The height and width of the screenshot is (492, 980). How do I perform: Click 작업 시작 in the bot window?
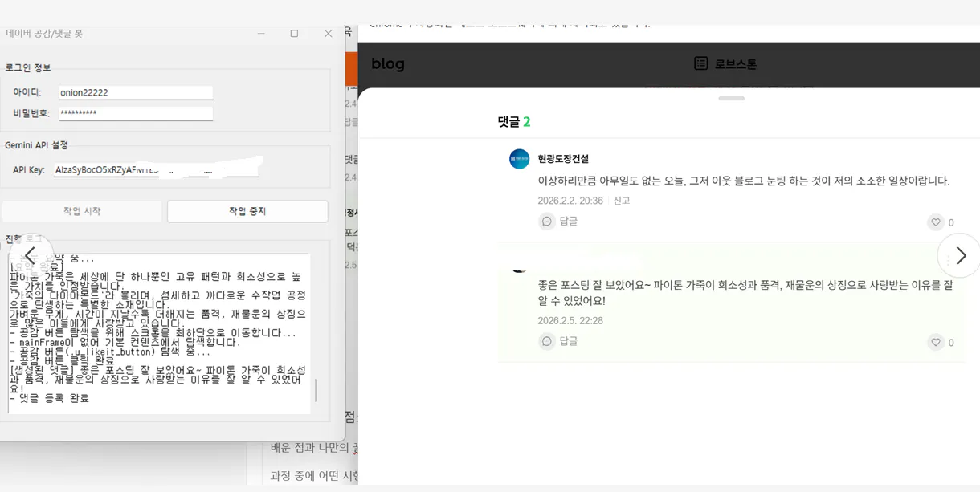(82, 211)
